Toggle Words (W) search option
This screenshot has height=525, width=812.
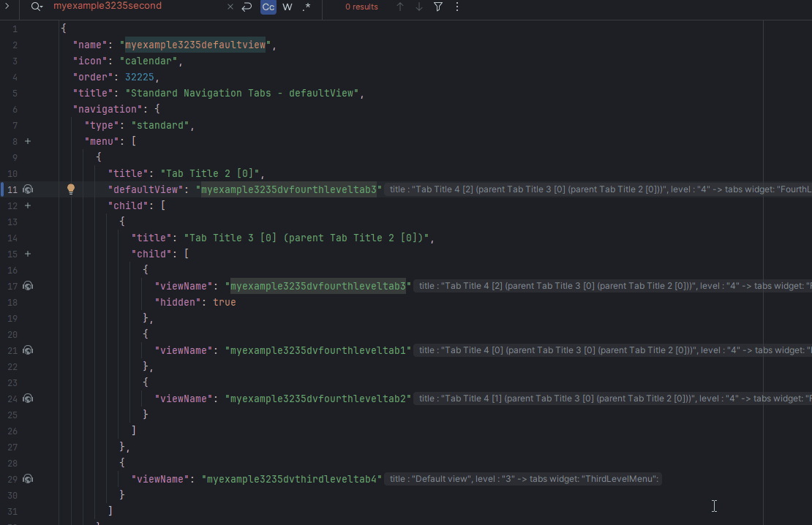(287, 7)
